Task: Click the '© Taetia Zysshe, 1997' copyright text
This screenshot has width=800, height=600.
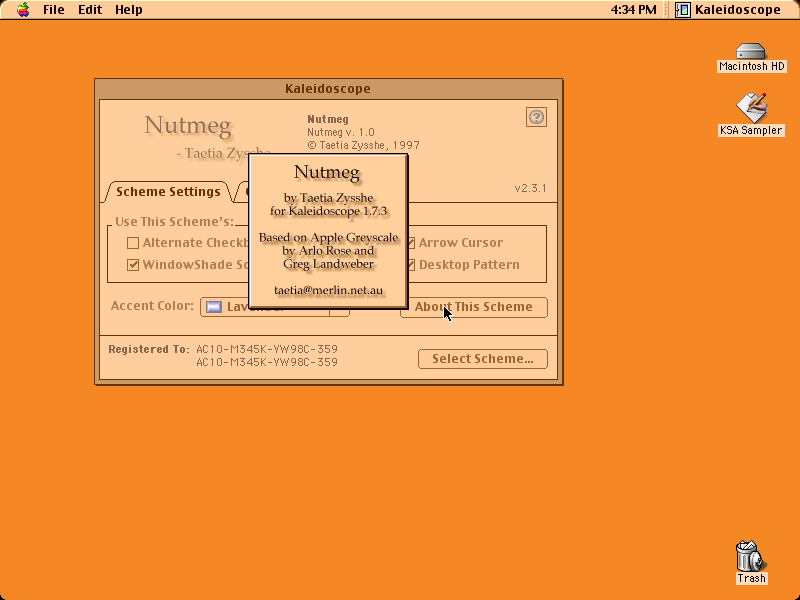Action: coord(363,145)
